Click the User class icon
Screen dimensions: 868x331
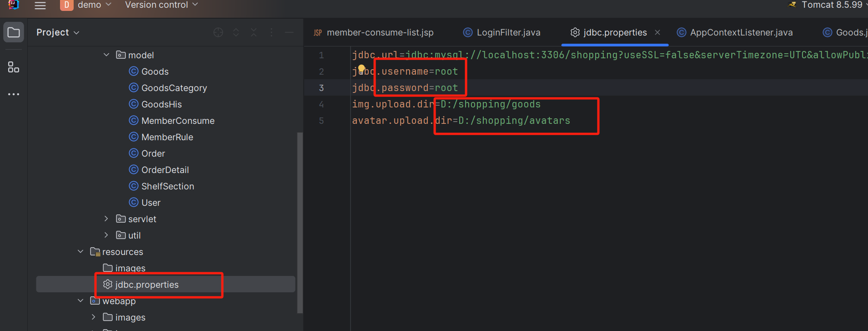point(134,203)
